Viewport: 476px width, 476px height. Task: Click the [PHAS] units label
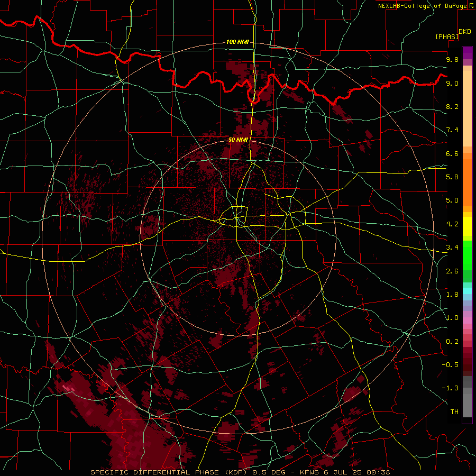[447, 37]
